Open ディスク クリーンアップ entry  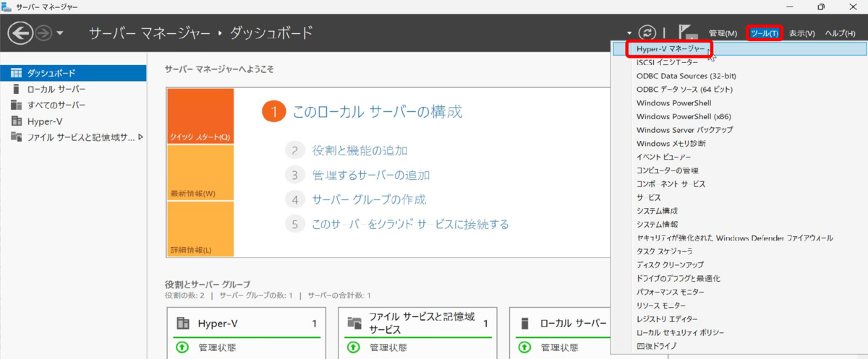click(739, 265)
